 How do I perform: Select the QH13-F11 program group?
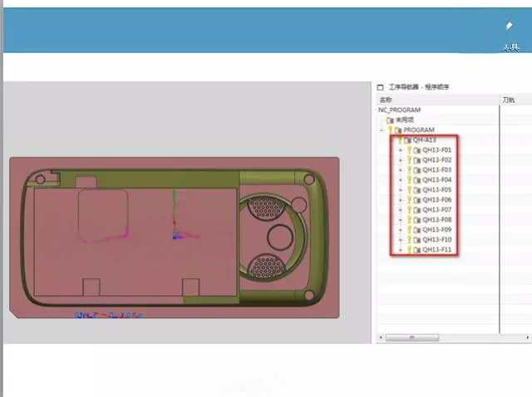(x=436, y=250)
